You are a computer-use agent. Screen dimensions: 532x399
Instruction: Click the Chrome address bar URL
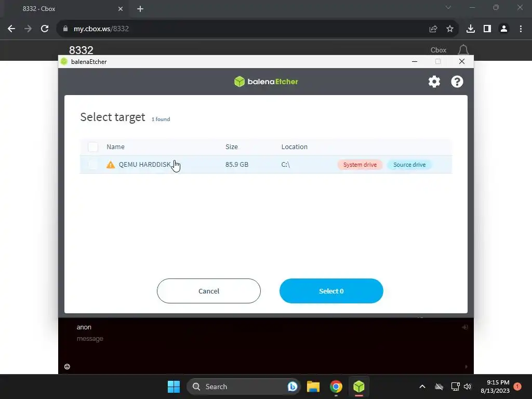click(x=101, y=29)
